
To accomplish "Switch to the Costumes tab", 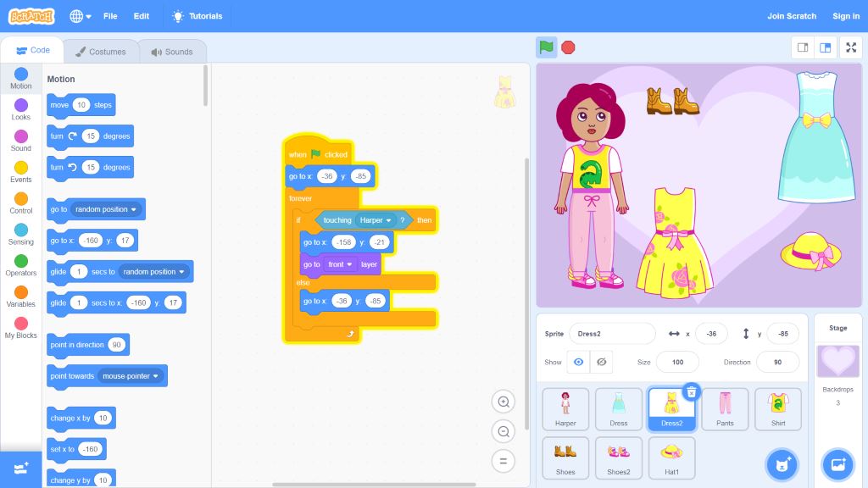I will pyautogui.click(x=100, y=52).
